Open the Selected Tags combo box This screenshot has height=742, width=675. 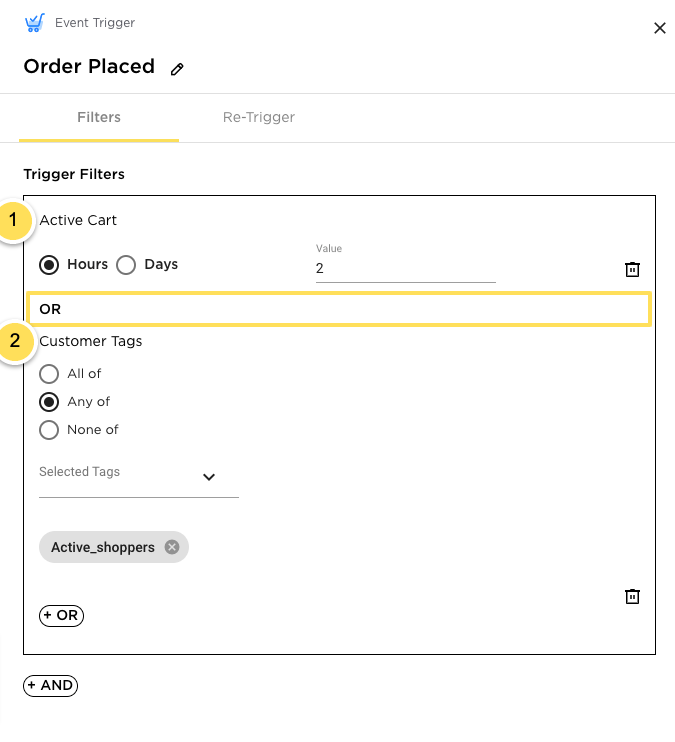(x=139, y=478)
